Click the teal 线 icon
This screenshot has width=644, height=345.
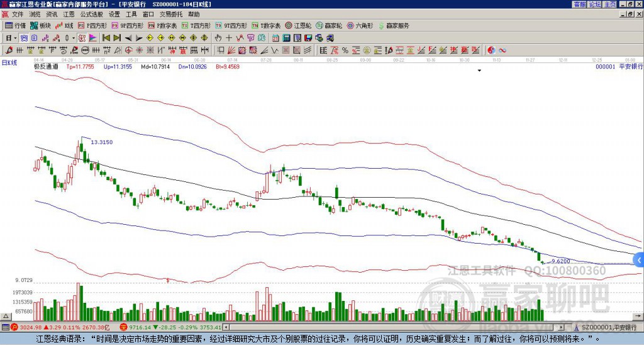(x=262, y=38)
